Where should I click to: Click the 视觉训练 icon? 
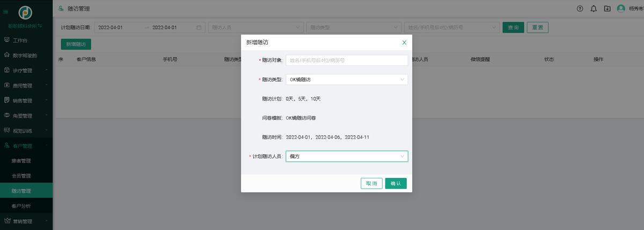coord(7,131)
